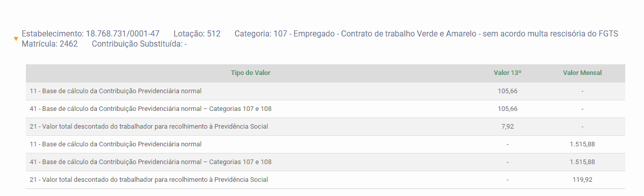Collapse the Estabelecimento section with orange triangle
644x196 pixels.
tap(16, 39)
